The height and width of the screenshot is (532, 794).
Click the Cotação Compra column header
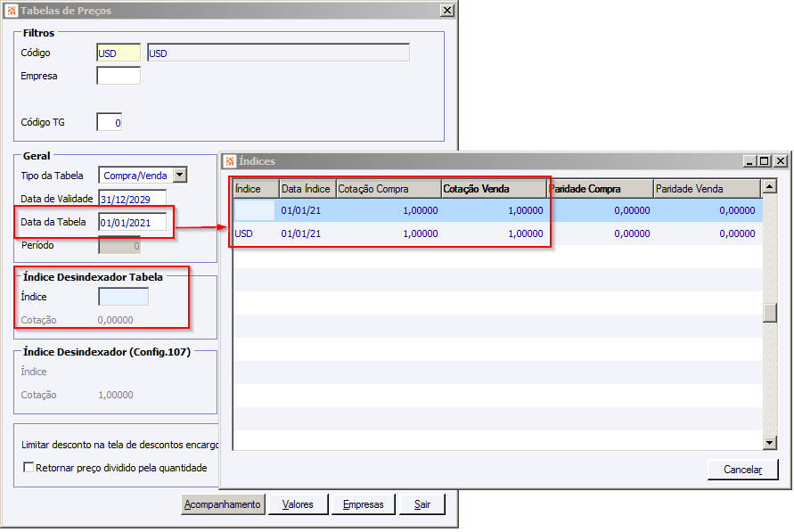coord(389,189)
